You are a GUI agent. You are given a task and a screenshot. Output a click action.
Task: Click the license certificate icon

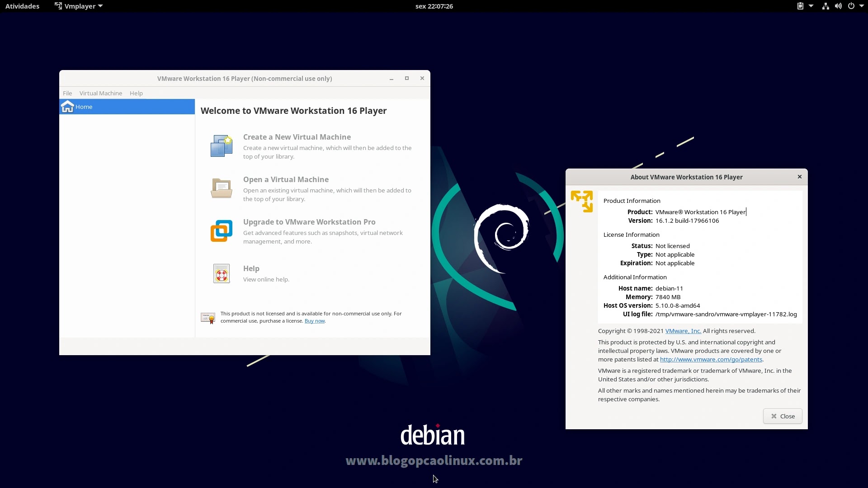(208, 318)
